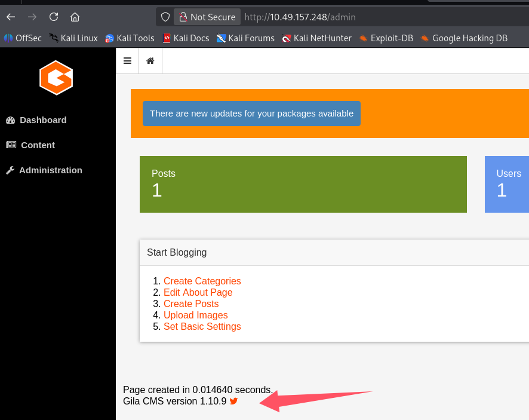Screen dimensions: 529x420
Task: Click the Not Secure padlock indicator
Action: [207, 17]
